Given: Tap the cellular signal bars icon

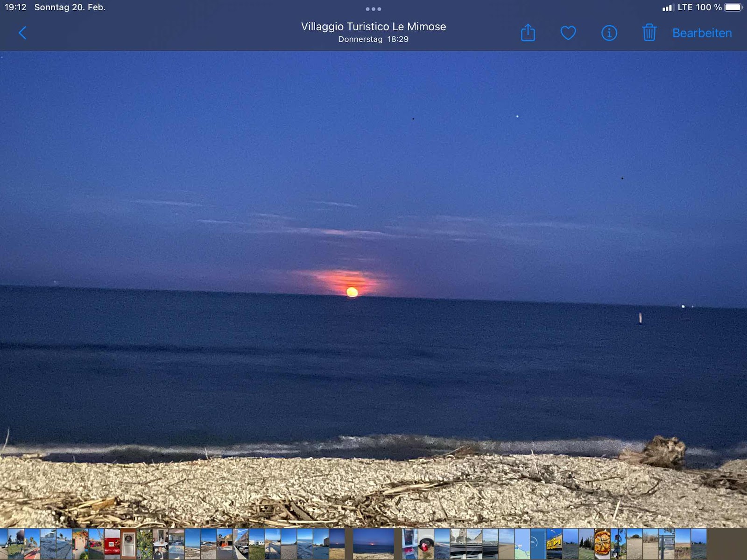Looking at the screenshot, I should 668,7.
